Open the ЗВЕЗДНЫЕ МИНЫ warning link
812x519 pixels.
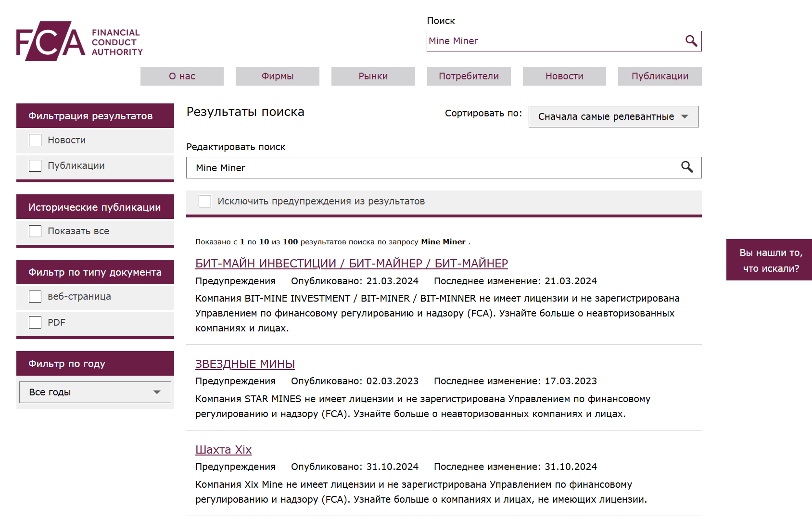pos(245,364)
